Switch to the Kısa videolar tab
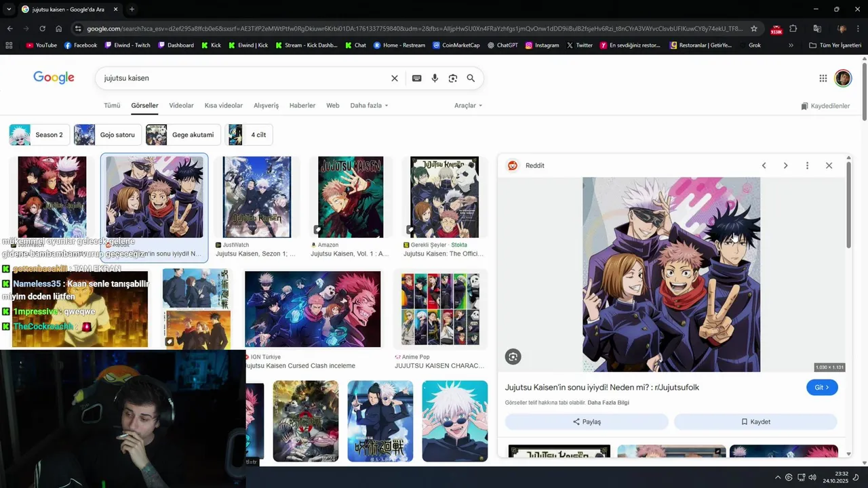This screenshot has width=868, height=488. click(x=224, y=106)
